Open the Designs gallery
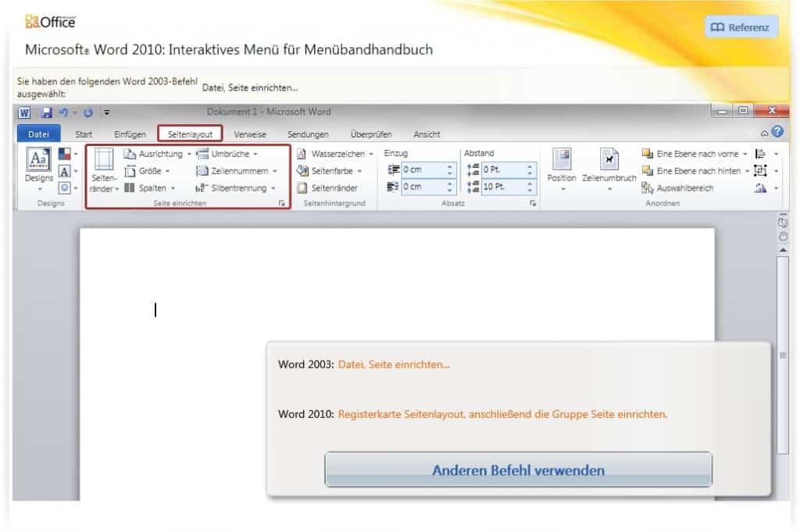This screenshot has width=800, height=532. (39, 170)
